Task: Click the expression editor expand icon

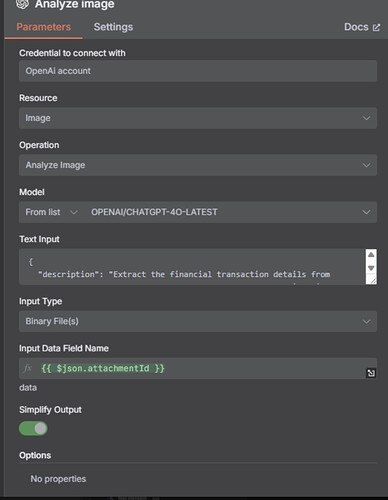Action: tap(371, 373)
